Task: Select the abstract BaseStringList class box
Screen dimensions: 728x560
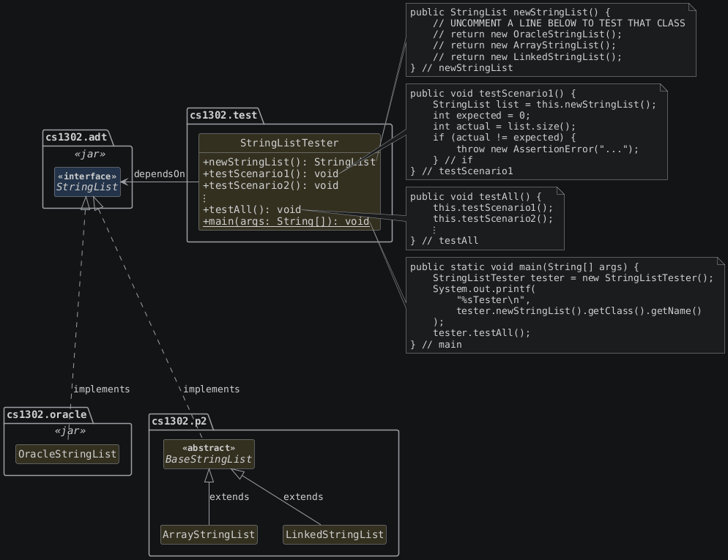Action: 209,454
